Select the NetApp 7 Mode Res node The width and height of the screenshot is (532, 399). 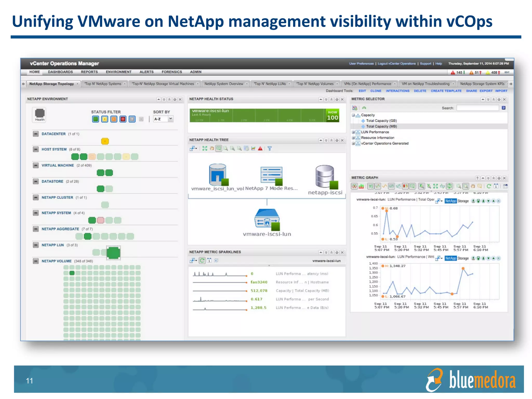(271, 176)
